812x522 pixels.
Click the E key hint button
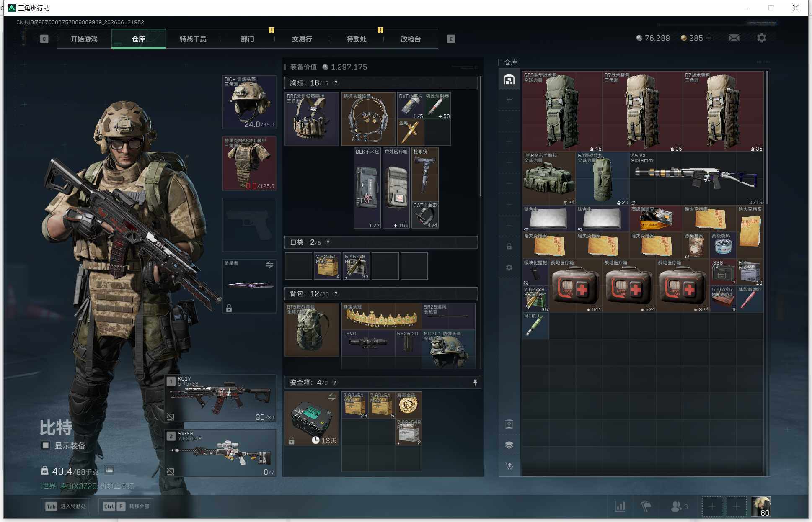451,39
